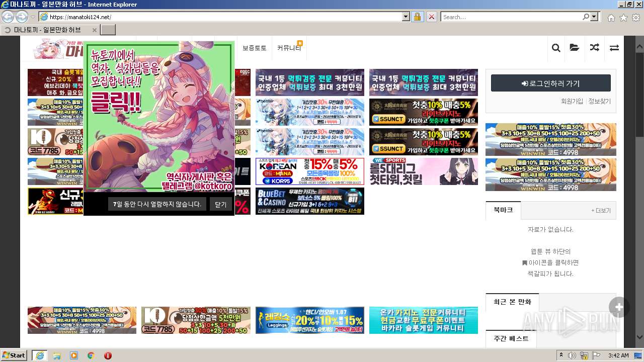
Task: Open the recent pages dropdown arrow
Action: (33, 17)
